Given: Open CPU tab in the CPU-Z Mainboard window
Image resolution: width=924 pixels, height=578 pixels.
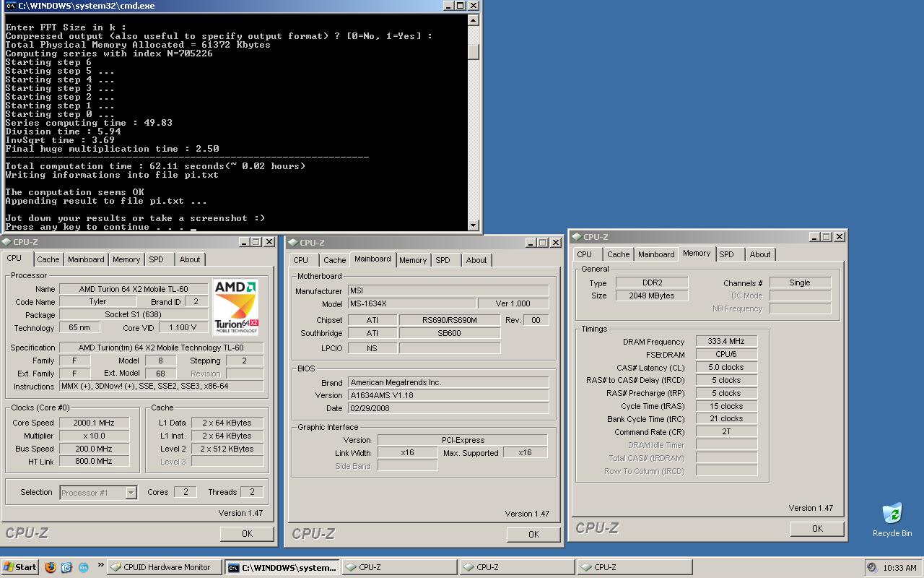Looking at the screenshot, I should pyautogui.click(x=301, y=260).
